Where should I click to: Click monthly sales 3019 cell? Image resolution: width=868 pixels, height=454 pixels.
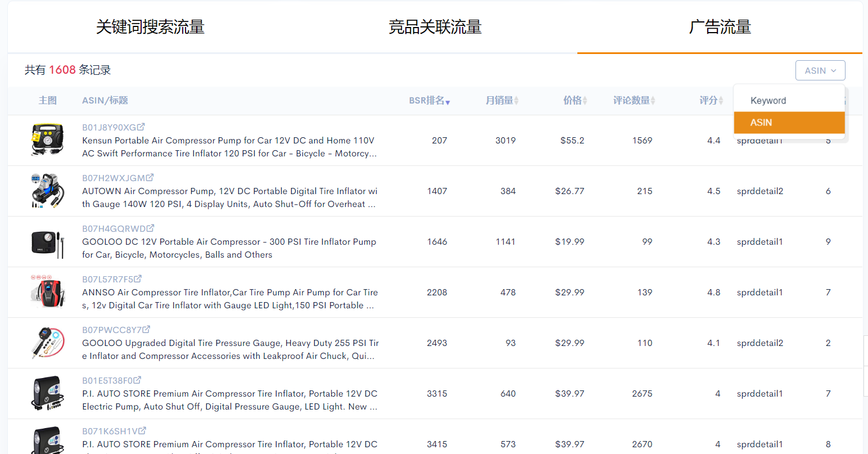pos(505,141)
